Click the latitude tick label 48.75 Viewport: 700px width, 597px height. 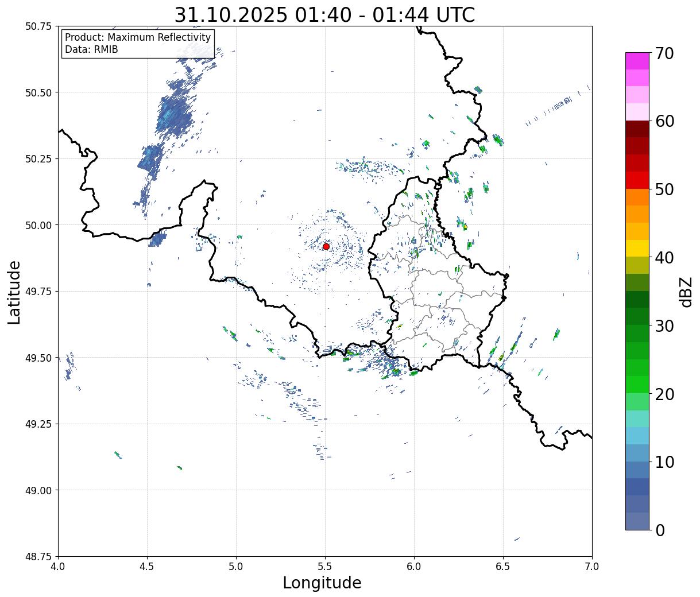click(x=38, y=556)
